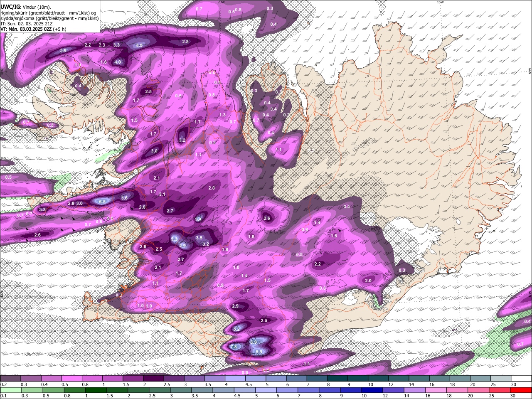Viewport: 532px width, 399px height.
Task: Click the 3.6 precipitation value on the map
Action: (124, 198)
